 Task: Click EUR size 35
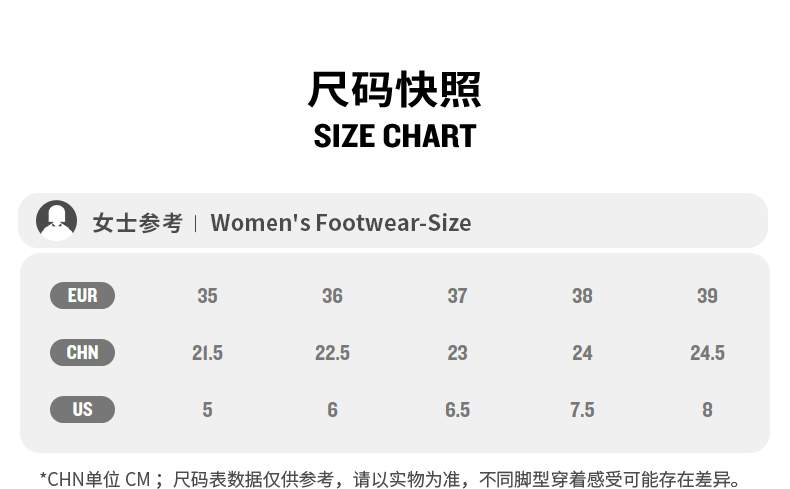(x=207, y=296)
